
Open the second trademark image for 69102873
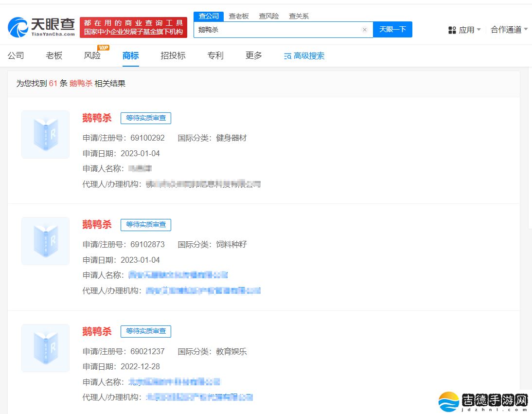click(45, 241)
